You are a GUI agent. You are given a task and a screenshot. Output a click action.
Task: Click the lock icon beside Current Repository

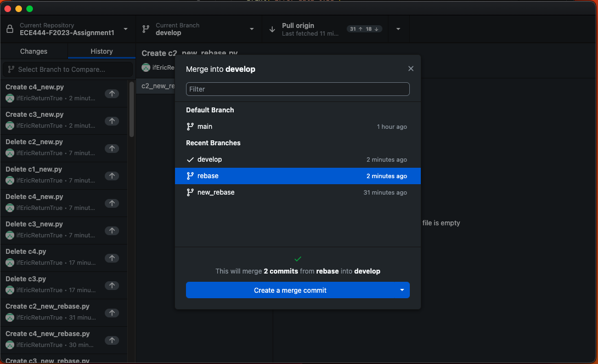point(10,29)
